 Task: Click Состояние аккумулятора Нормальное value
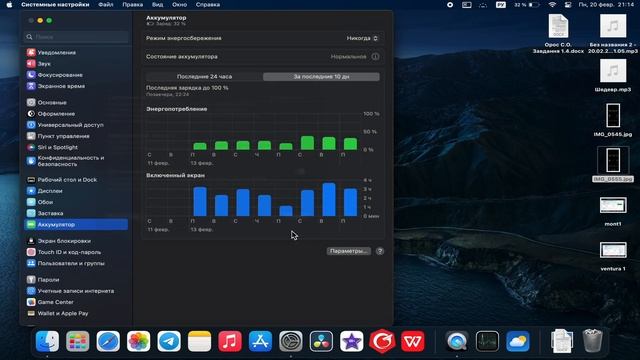348,57
